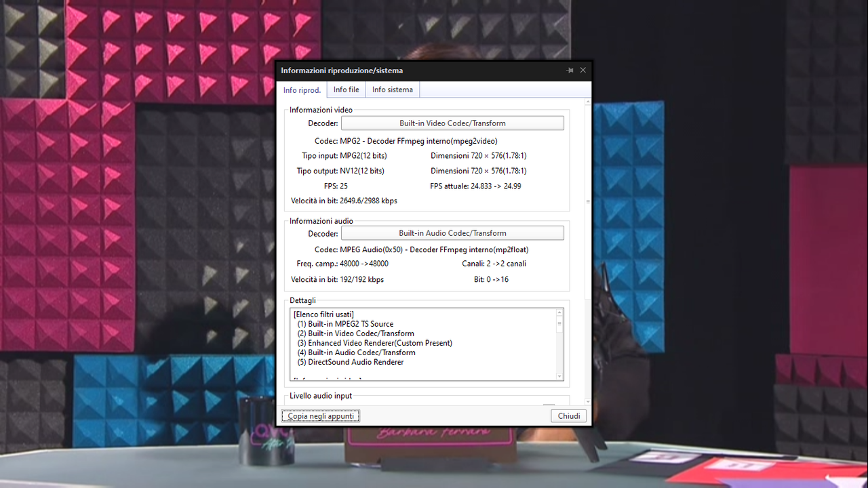Viewport: 868px width, 488px height.
Task: Open Built-in Audio Codec/Transform properties
Action: point(452,232)
